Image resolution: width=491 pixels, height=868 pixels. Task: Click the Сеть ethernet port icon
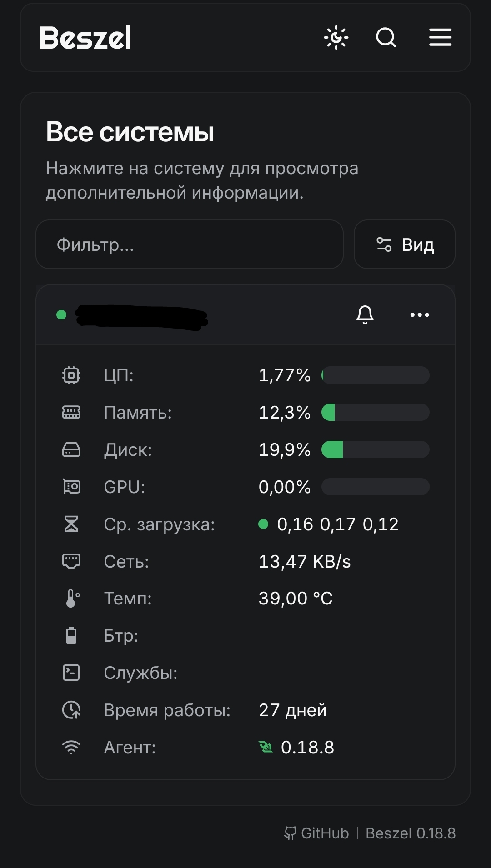pyautogui.click(x=71, y=561)
